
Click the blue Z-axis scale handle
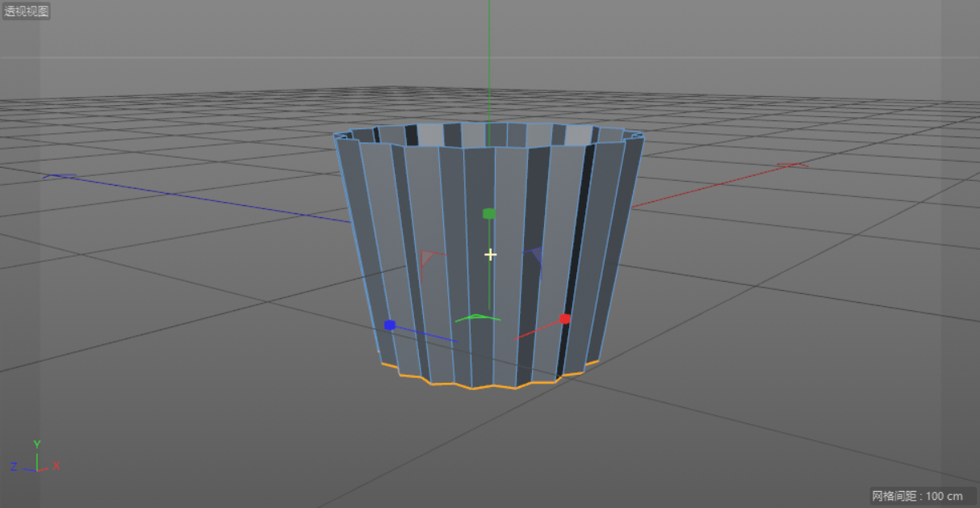tap(390, 325)
